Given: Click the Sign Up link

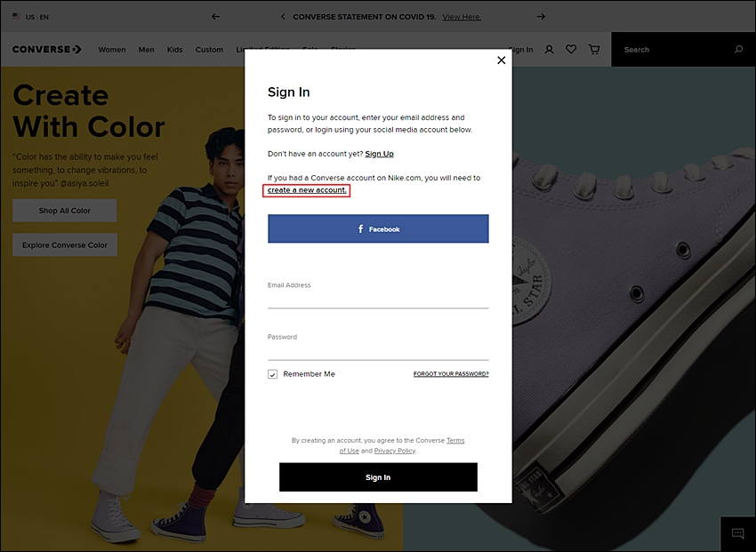Looking at the screenshot, I should 379,154.
